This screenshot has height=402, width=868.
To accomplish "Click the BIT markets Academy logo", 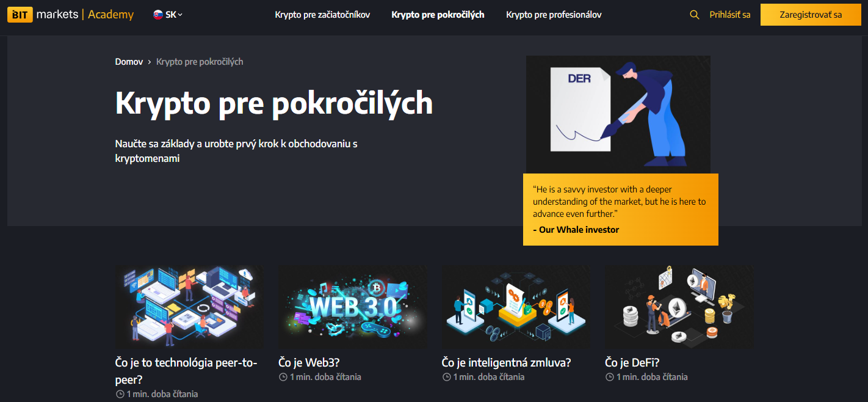I will click(70, 15).
